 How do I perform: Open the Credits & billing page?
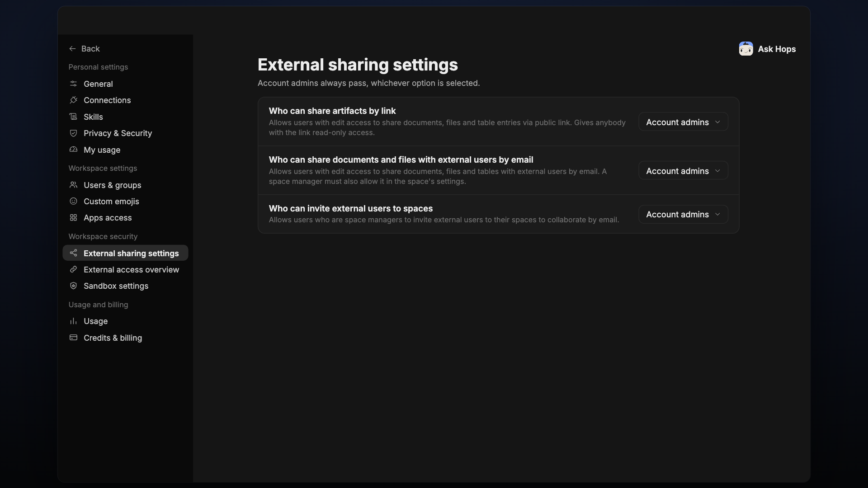coord(113,338)
